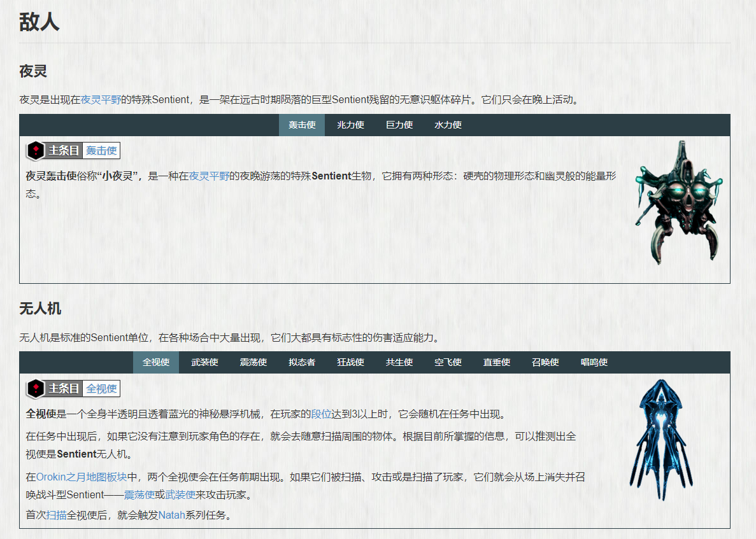Open the 轰击使 main article link
The image size is (756, 539).
pos(101,151)
